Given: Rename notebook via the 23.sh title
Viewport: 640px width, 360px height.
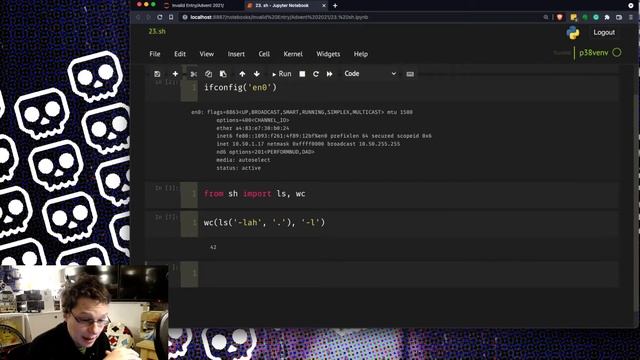Looking at the screenshot, I should (157, 31).
